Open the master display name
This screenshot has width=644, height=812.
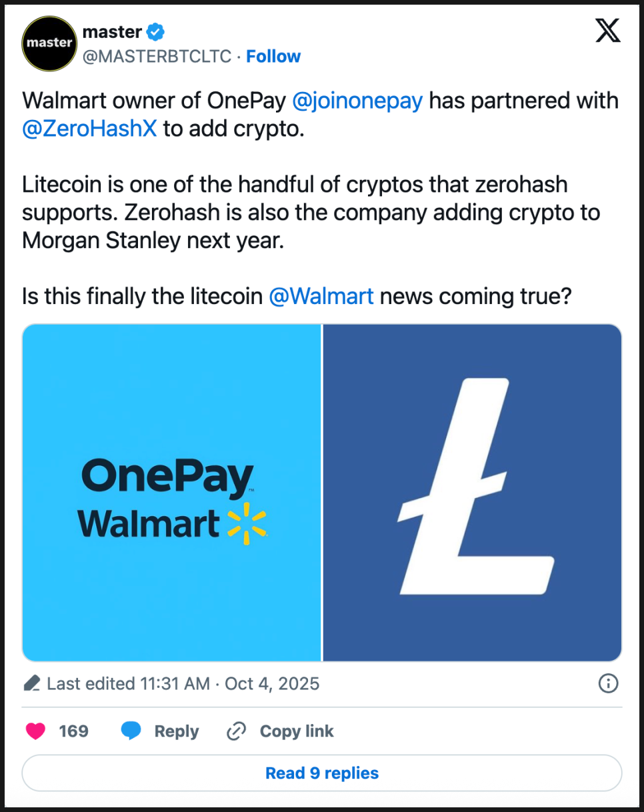(111, 31)
